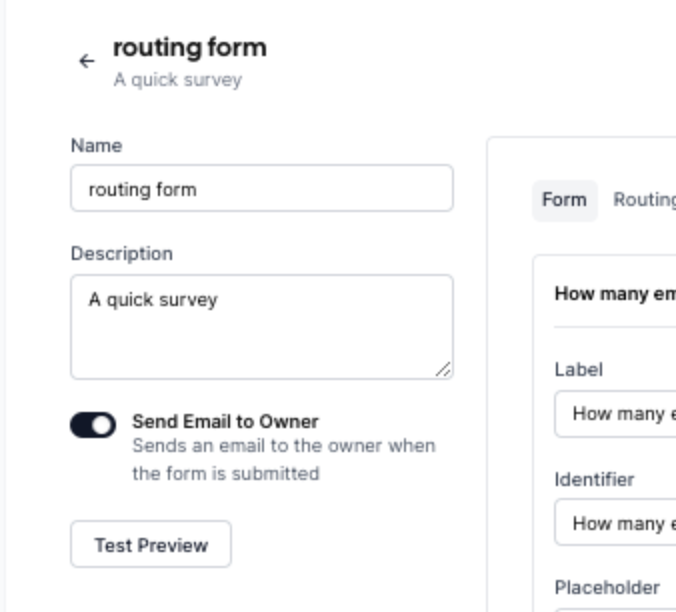Image resolution: width=676 pixels, height=612 pixels.
Task: Click the 'Placeholder' caption text
Action: [x=607, y=588]
